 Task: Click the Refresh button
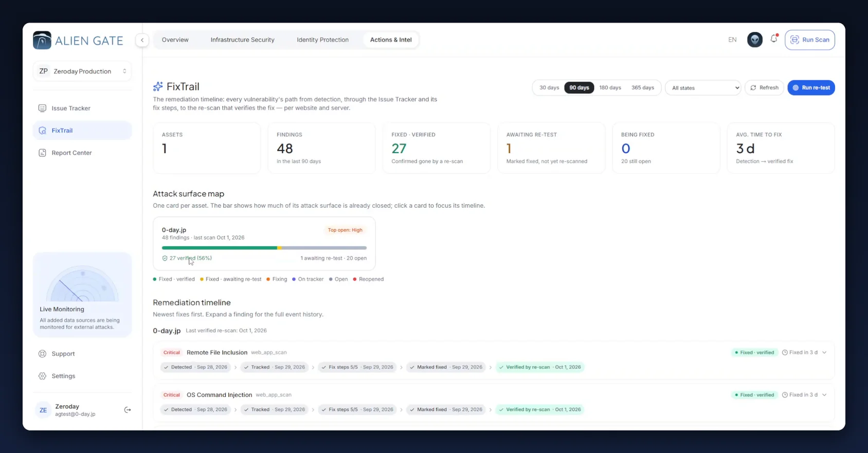[x=764, y=88]
